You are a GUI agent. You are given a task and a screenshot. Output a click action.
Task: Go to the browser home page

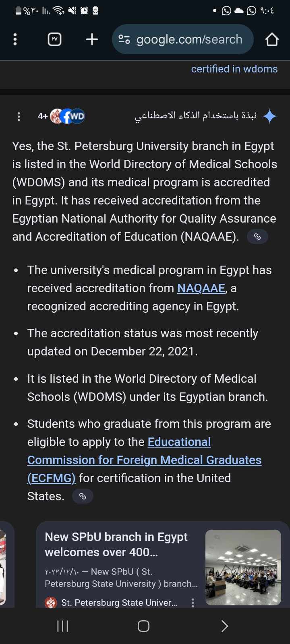click(272, 39)
